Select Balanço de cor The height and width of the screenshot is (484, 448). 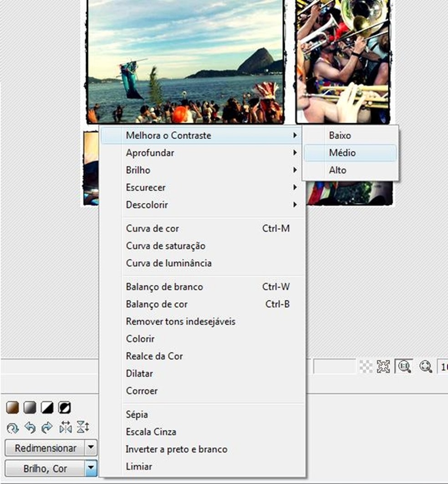click(x=202, y=304)
